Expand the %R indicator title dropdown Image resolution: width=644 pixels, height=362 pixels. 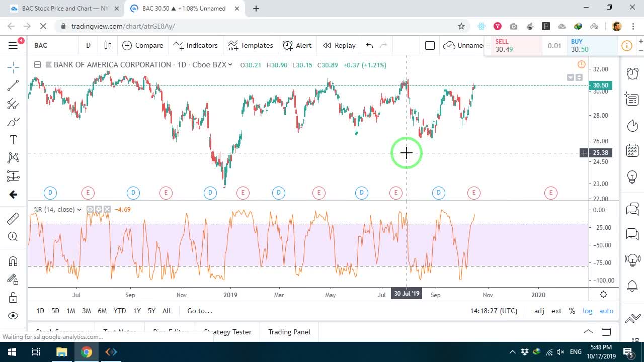coord(79,210)
